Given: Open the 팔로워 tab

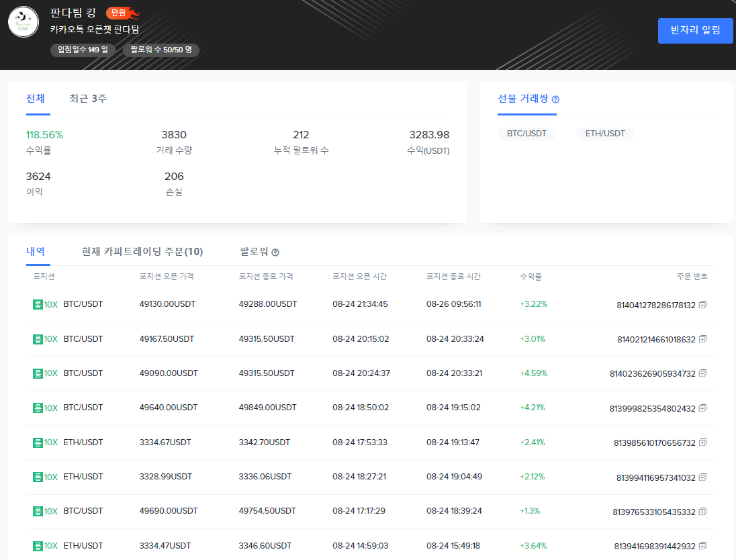Looking at the screenshot, I should [x=254, y=252].
